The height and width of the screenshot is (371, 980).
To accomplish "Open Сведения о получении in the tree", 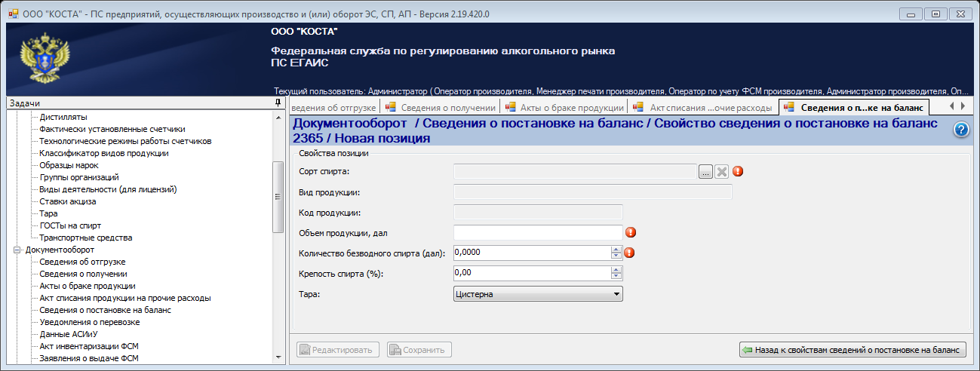I will [x=83, y=274].
